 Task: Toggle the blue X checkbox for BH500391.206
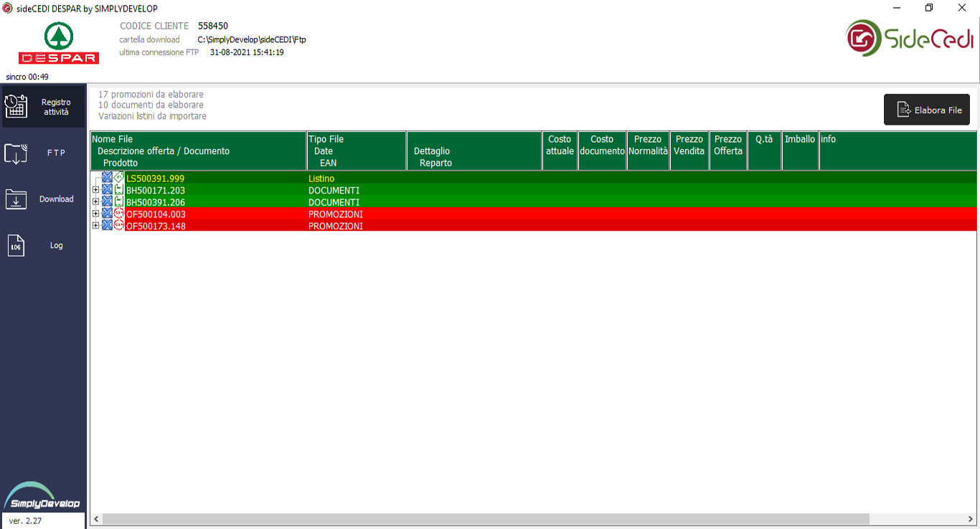click(x=107, y=201)
